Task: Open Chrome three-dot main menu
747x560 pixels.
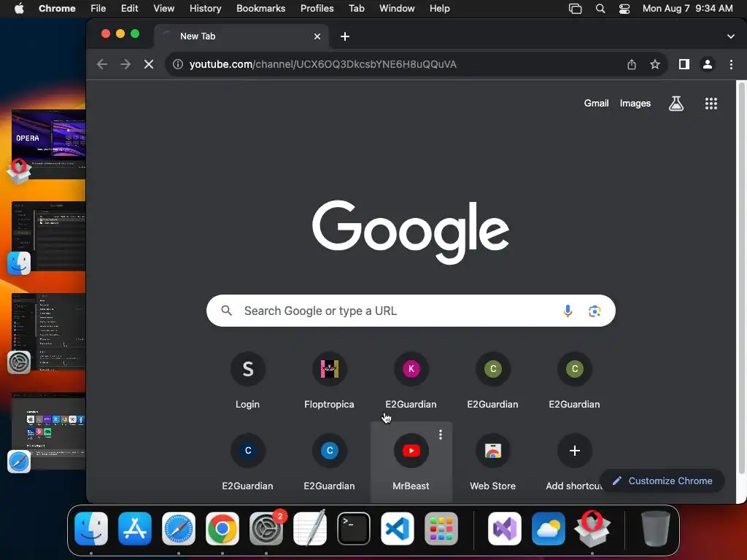Action: pyautogui.click(x=731, y=64)
